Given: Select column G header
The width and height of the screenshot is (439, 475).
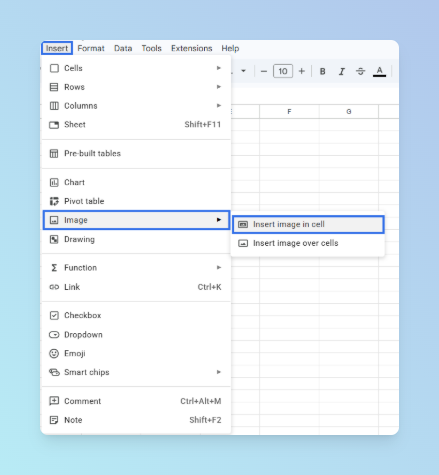Looking at the screenshot, I should [x=349, y=112].
